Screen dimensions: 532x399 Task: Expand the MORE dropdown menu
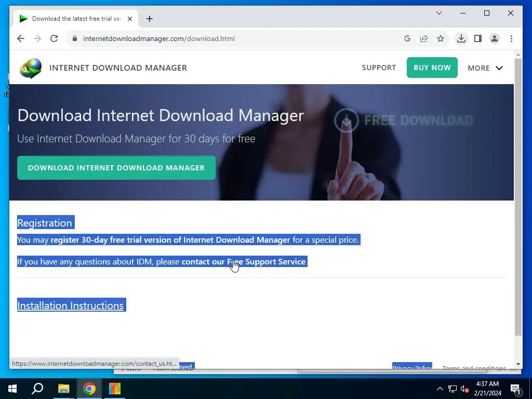[485, 68]
